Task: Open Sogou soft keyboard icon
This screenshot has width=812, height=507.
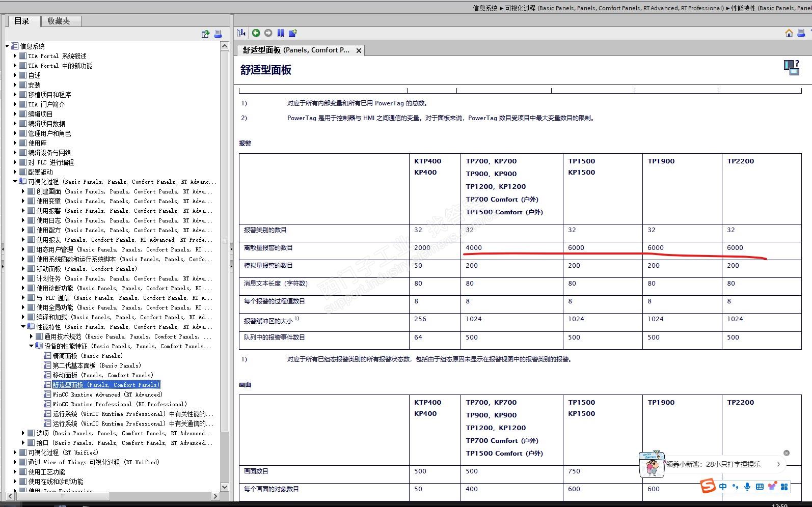Action: (x=760, y=487)
